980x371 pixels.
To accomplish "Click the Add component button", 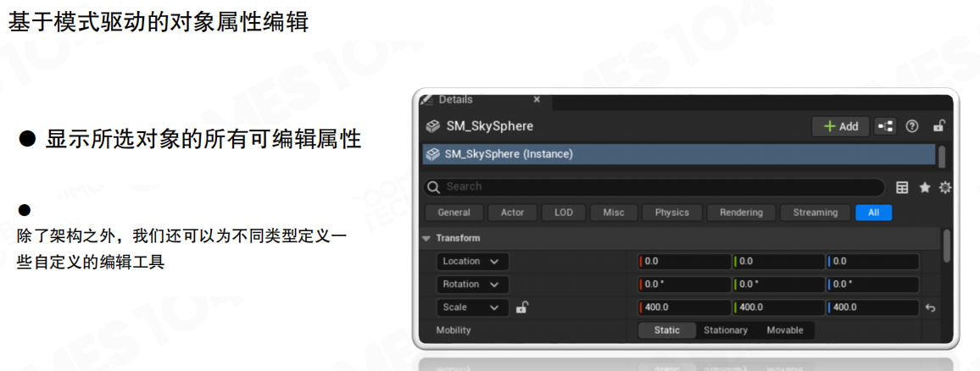I will tap(840, 126).
